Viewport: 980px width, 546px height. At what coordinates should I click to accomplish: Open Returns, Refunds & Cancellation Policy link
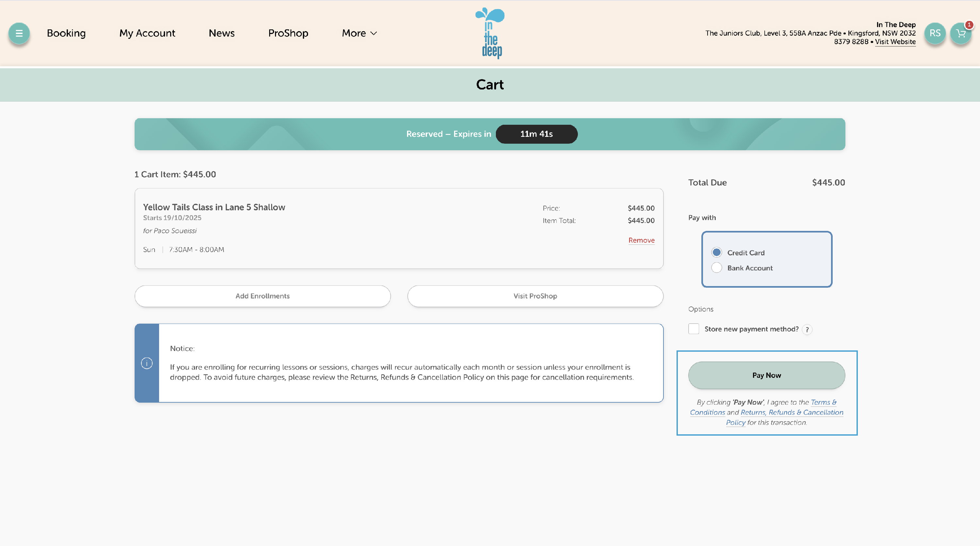click(791, 412)
